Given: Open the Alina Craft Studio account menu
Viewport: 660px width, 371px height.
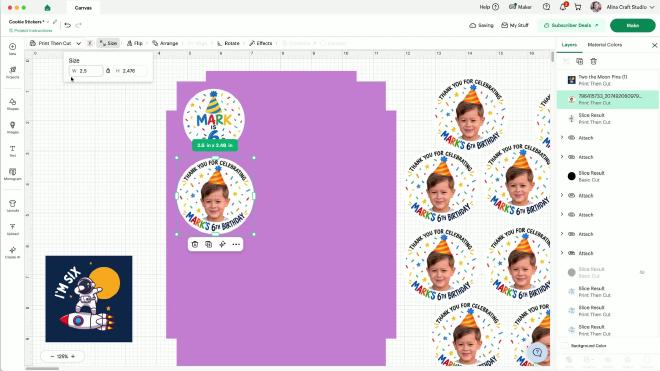Looking at the screenshot, I should point(630,7).
